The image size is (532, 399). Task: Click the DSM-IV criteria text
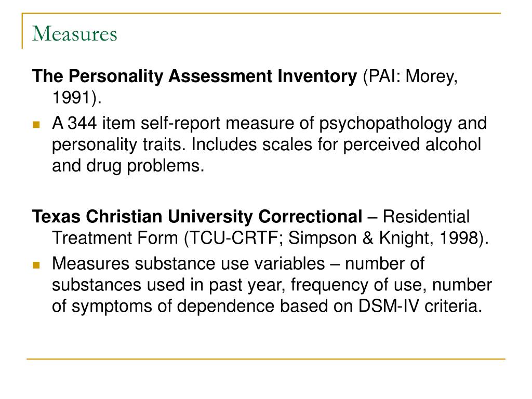(x=420, y=307)
